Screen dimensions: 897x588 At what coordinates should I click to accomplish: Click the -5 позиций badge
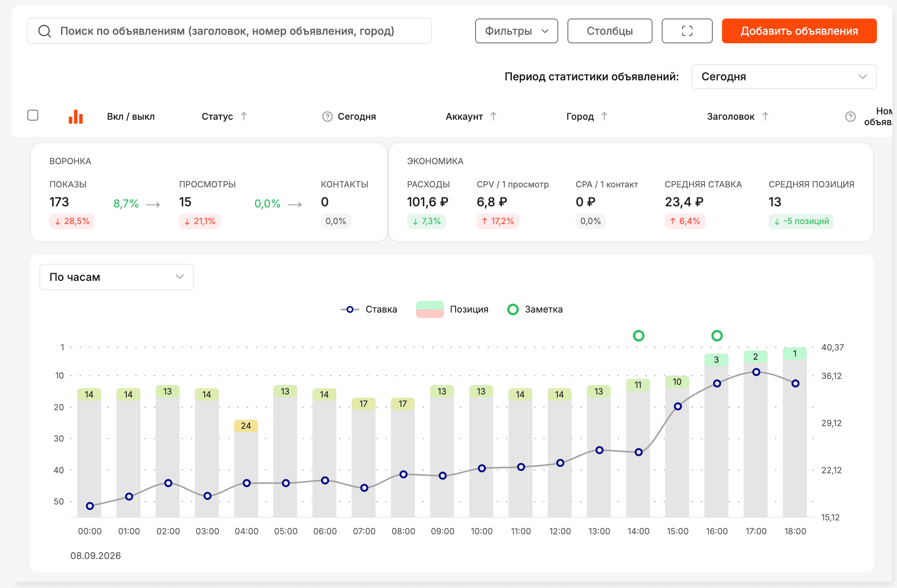pos(801,221)
